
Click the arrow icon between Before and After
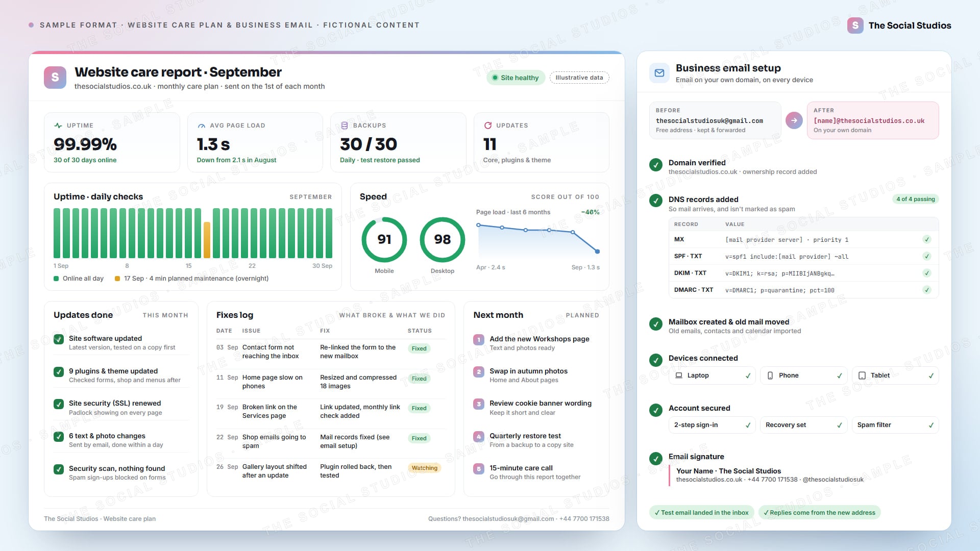(x=794, y=120)
